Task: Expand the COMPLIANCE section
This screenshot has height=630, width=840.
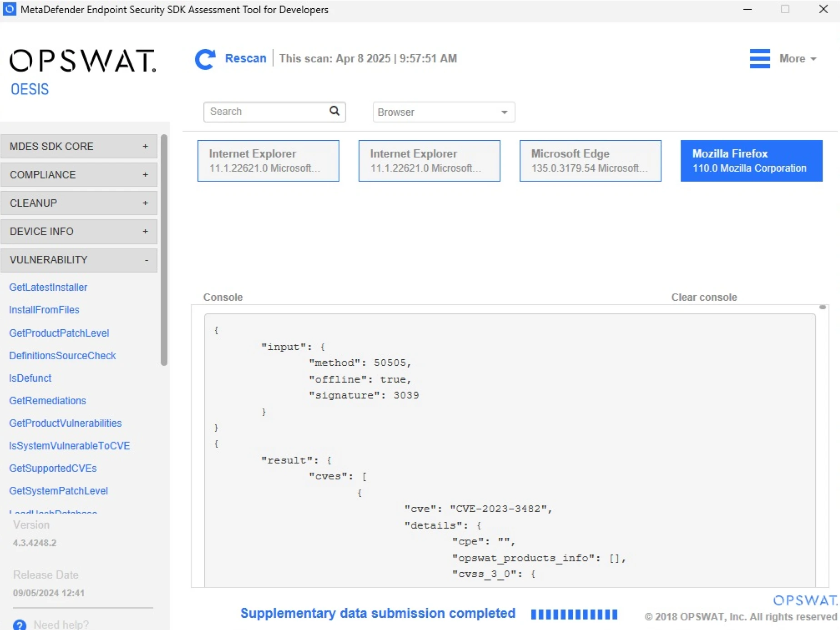Action: [79, 175]
